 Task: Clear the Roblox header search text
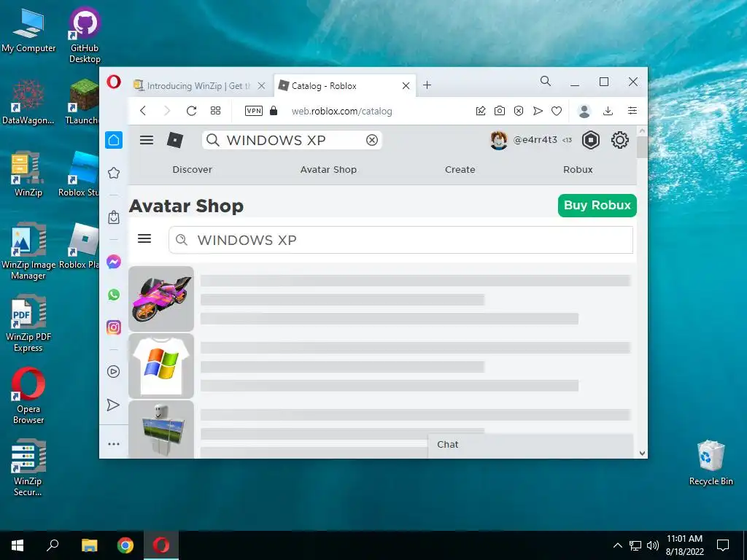pyautogui.click(x=372, y=140)
